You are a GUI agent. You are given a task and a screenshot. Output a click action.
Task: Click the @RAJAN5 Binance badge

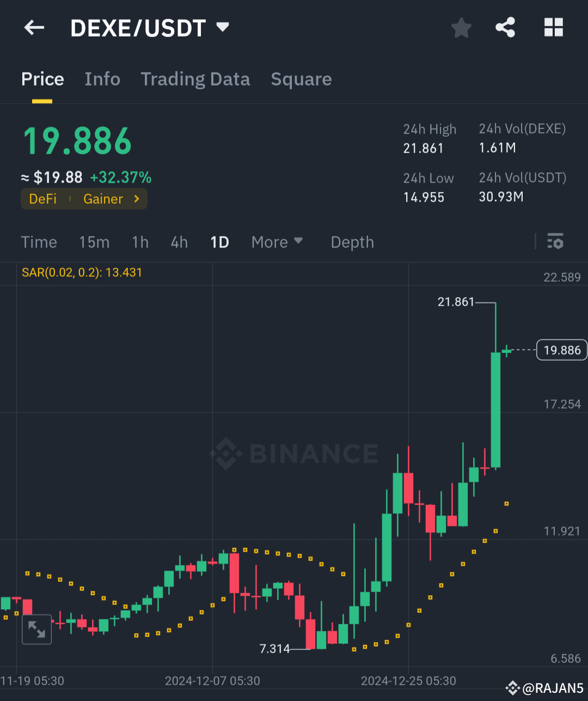click(544, 688)
